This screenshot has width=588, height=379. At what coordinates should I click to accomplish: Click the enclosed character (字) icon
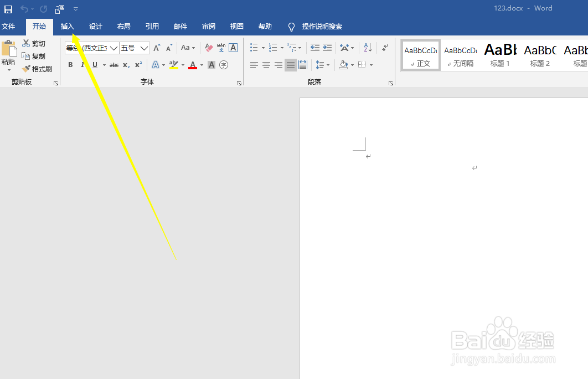(x=224, y=65)
